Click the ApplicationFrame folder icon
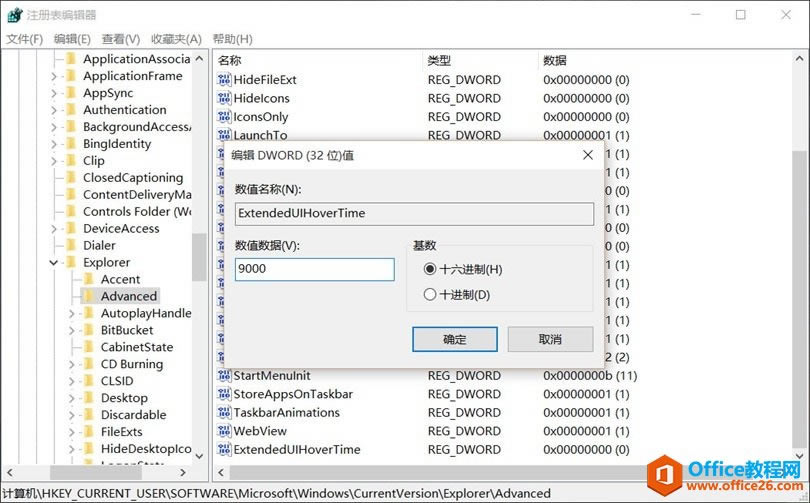This screenshot has width=810, height=503. coord(71,76)
